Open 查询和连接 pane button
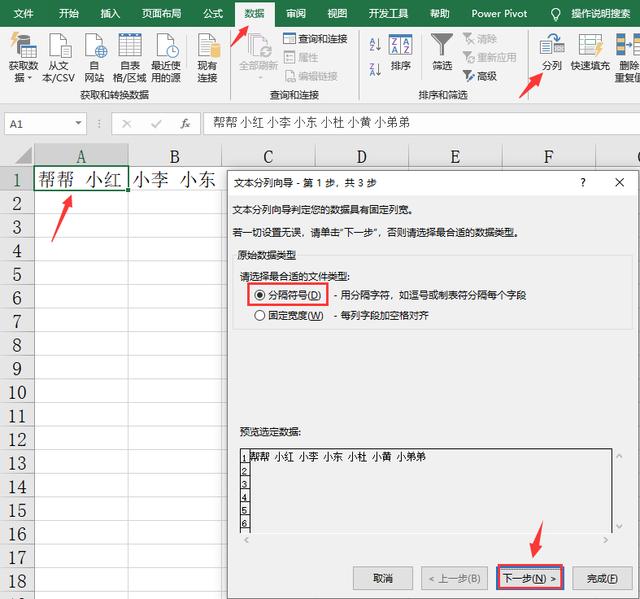Screen dimensions: 640x599 click(315, 39)
